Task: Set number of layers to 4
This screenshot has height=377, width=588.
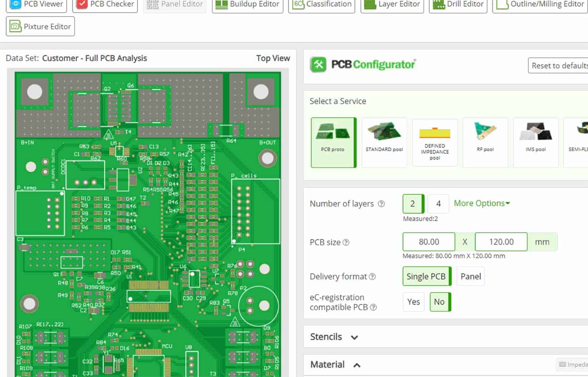Action: point(438,204)
